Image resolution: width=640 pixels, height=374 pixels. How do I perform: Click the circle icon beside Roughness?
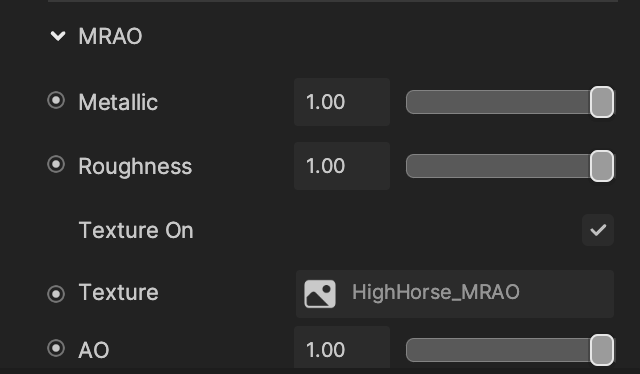pyautogui.click(x=56, y=165)
